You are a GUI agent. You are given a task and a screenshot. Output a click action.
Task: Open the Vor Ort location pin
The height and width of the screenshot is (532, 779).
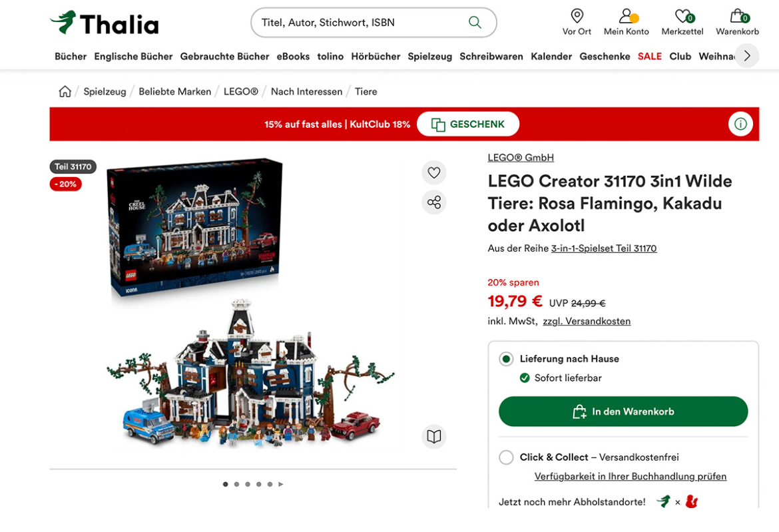577,16
